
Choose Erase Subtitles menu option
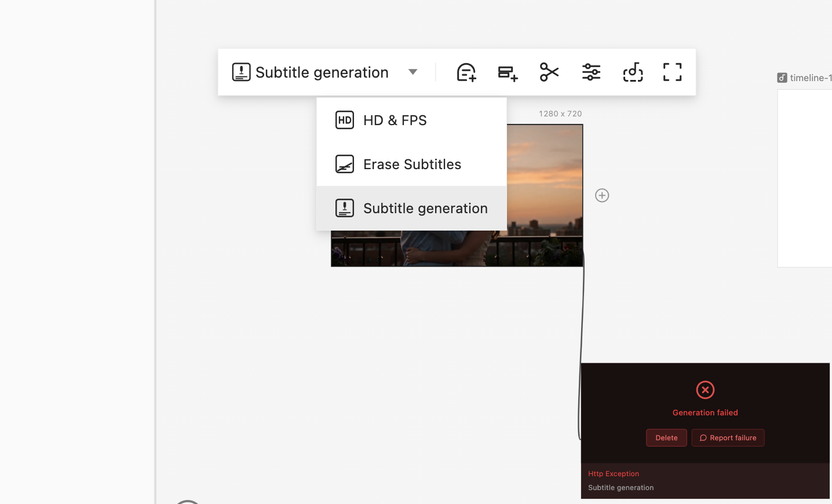pyautogui.click(x=411, y=164)
